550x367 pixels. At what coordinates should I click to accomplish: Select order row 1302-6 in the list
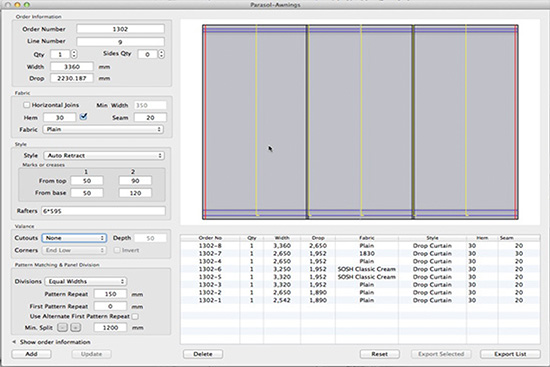360,269
